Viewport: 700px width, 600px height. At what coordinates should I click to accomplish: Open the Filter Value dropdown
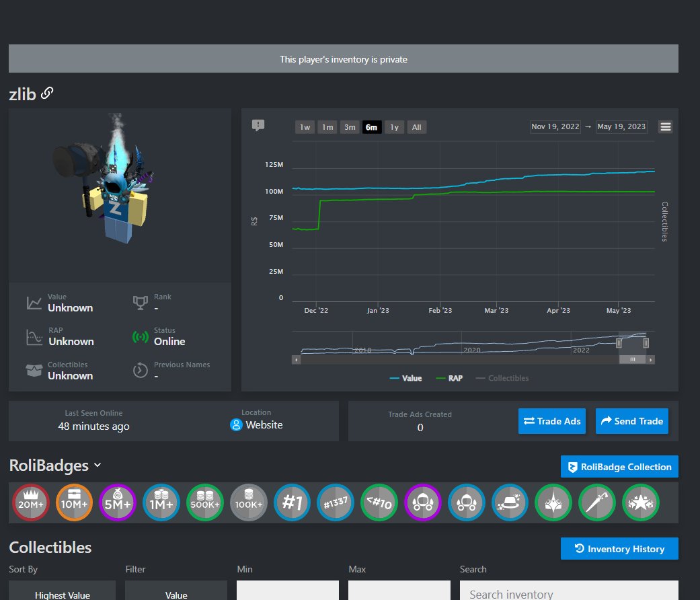coord(176,594)
